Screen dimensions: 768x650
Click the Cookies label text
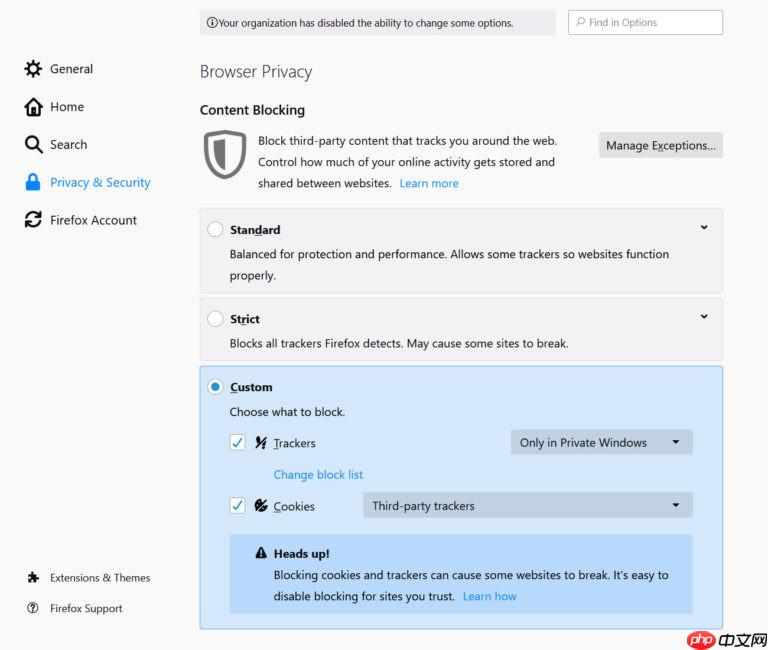(294, 506)
